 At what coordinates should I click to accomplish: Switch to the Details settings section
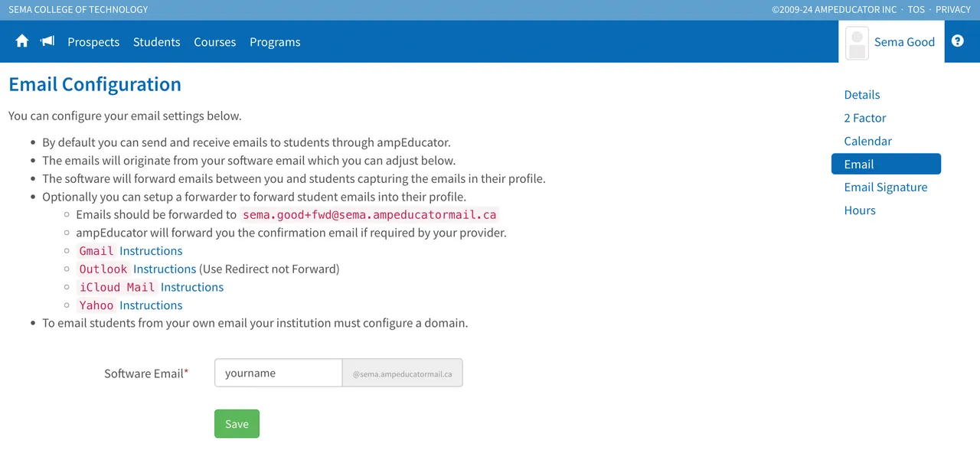point(861,94)
